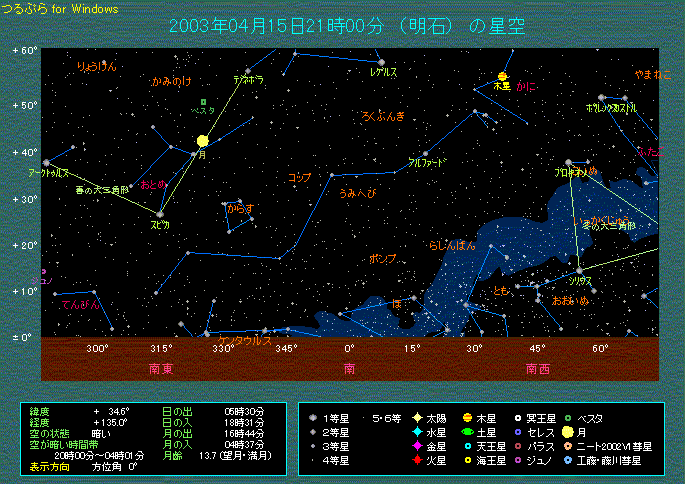Click the 南東 direction label
This screenshot has height=484, width=685.
coord(161,369)
